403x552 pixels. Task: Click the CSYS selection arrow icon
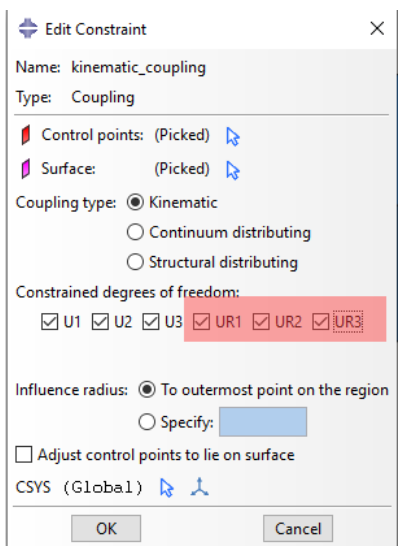[x=166, y=488]
